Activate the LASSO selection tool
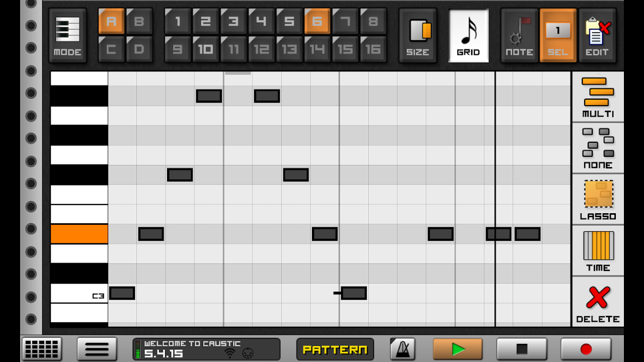The height and width of the screenshot is (362, 644). pyautogui.click(x=597, y=199)
